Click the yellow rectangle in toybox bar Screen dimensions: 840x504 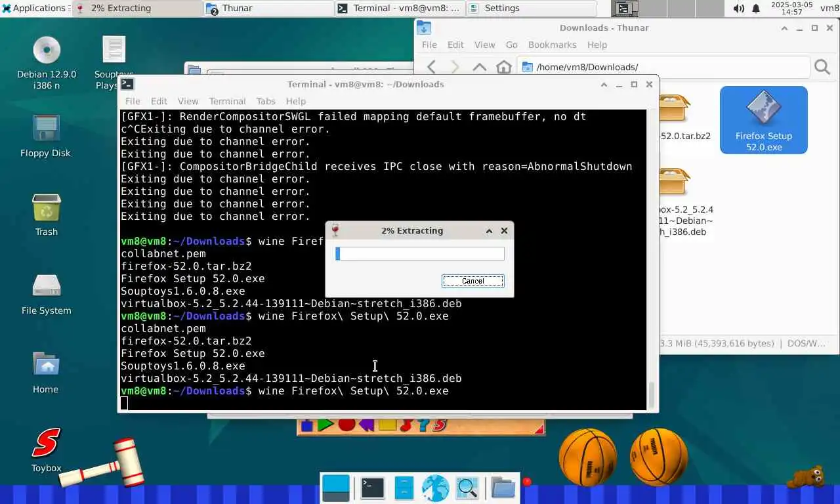pyautogui.click(x=387, y=425)
